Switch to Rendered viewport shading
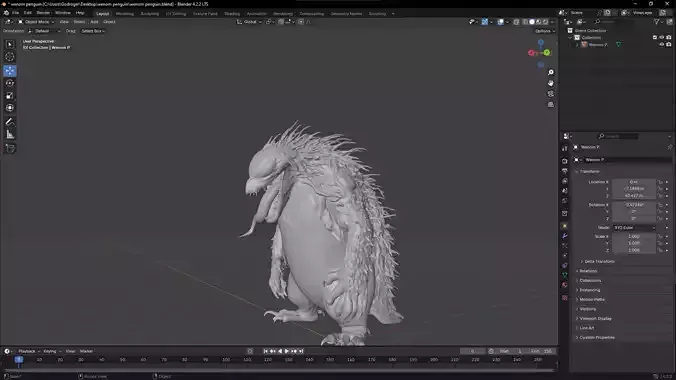Viewport: 676px width, 380px height. (545, 22)
